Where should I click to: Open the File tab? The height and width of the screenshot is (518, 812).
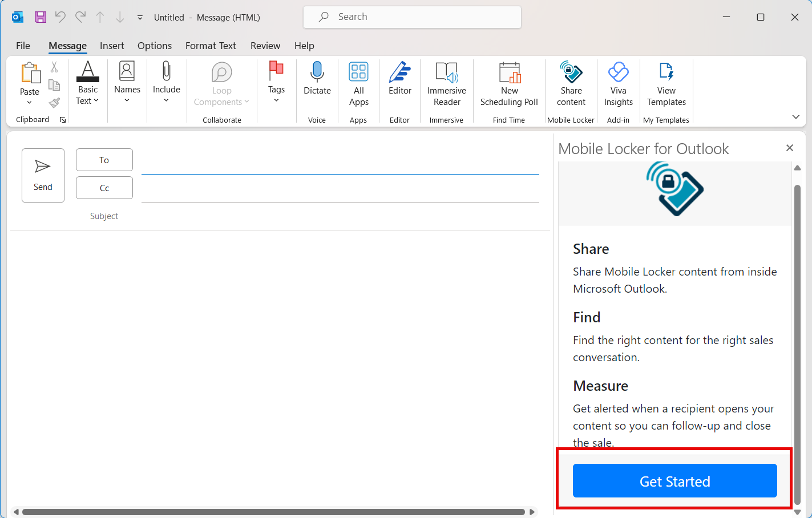point(23,46)
